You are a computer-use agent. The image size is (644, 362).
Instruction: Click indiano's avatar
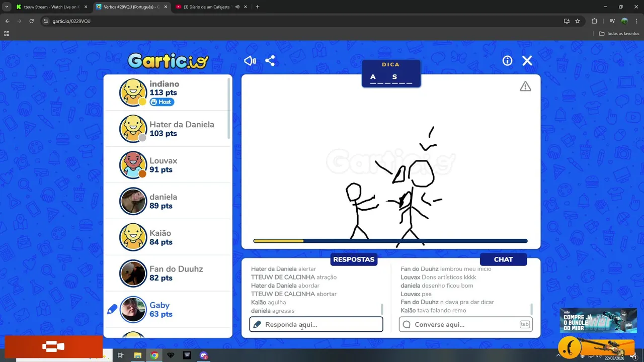pyautogui.click(x=133, y=93)
